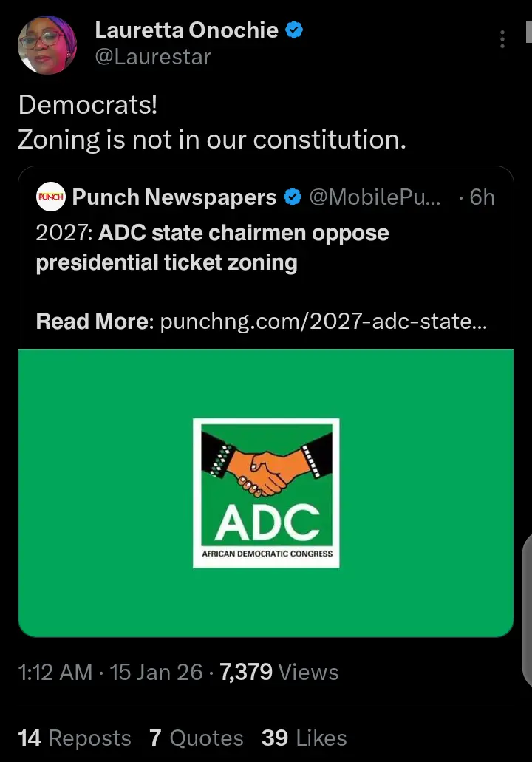Open the Punch Newspapers account name
Screen dimensions: 532x762
(x=174, y=197)
